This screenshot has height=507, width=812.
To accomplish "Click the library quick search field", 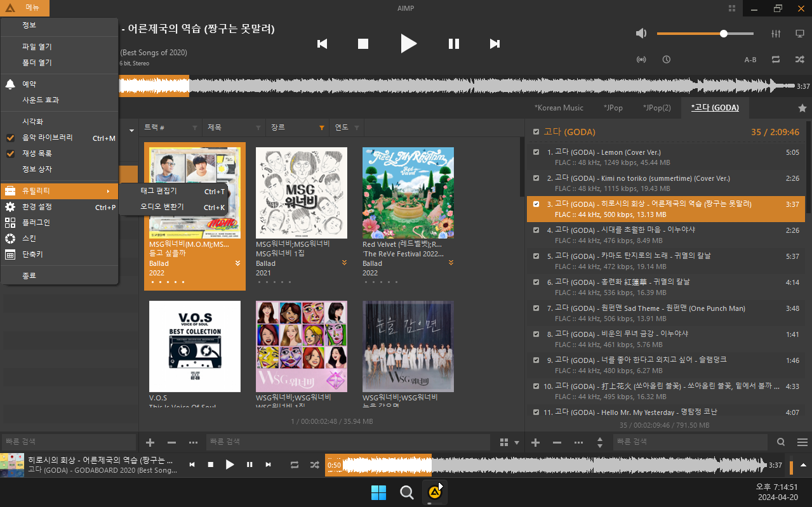I will [348, 442].
